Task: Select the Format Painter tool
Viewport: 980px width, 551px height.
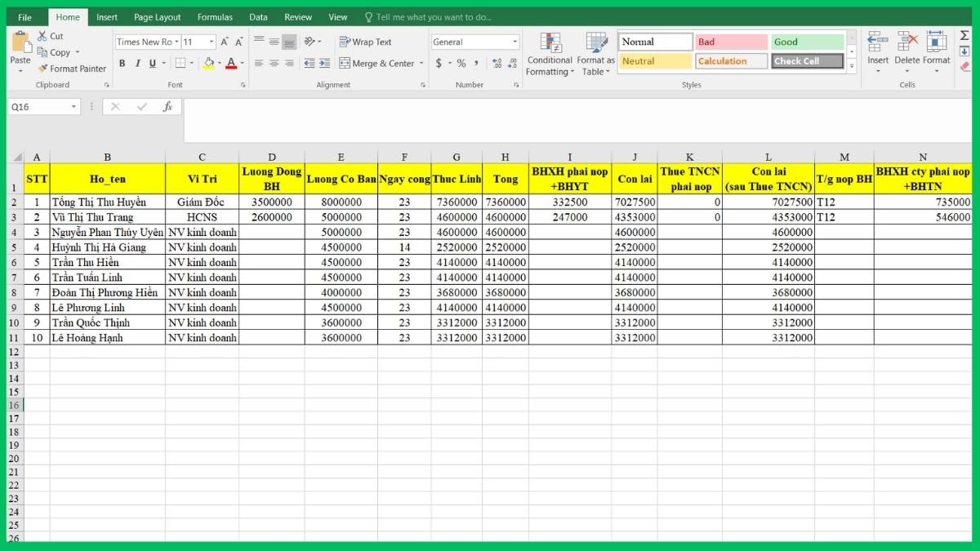Action: coord(72,69)
